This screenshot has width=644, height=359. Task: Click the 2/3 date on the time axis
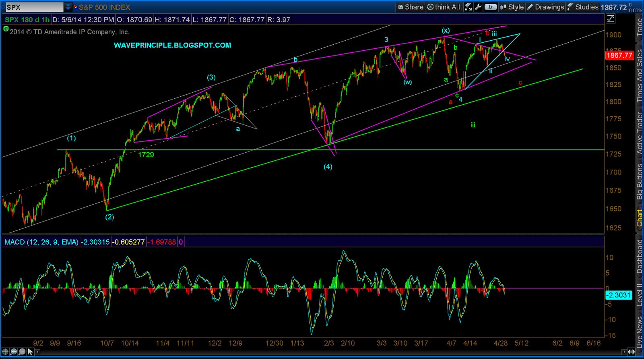pyautogui.click(x=329, y=343)
